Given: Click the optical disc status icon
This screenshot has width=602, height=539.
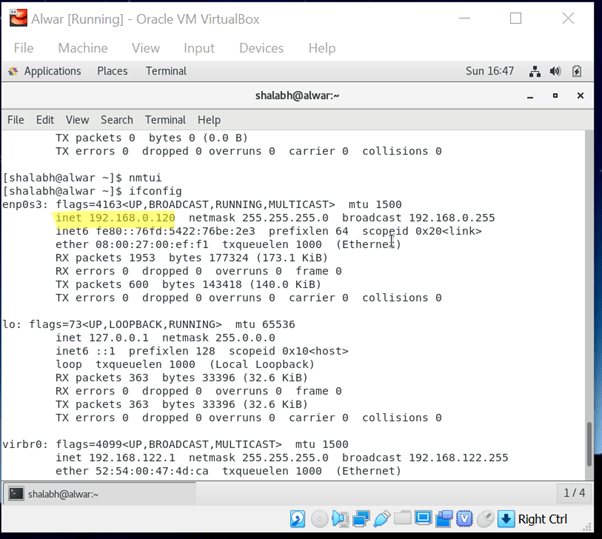Looking at the screenshot, I should (319, 519).
